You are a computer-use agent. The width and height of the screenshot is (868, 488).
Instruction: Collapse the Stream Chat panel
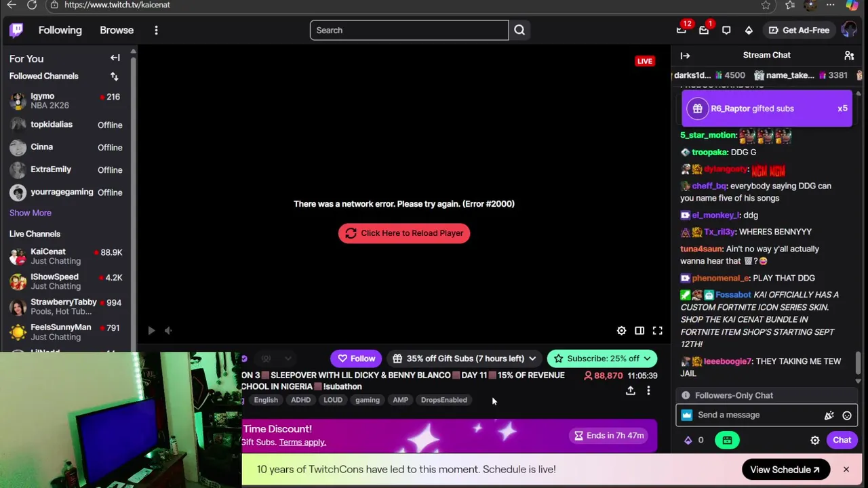(685, 56)
